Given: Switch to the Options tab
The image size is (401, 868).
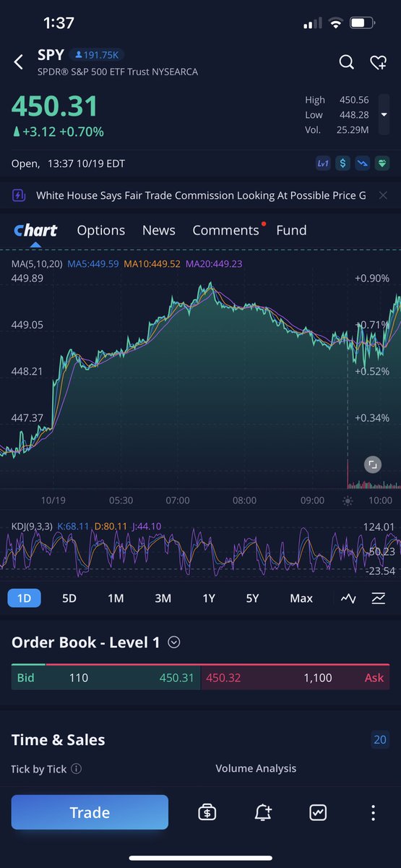Looking at the screenshot, I should 101,230.
